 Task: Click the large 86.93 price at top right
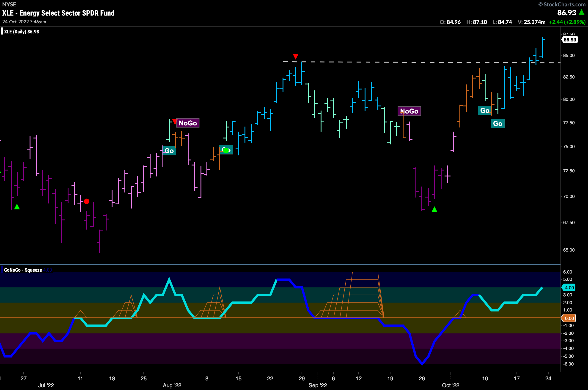pos(567,12)
